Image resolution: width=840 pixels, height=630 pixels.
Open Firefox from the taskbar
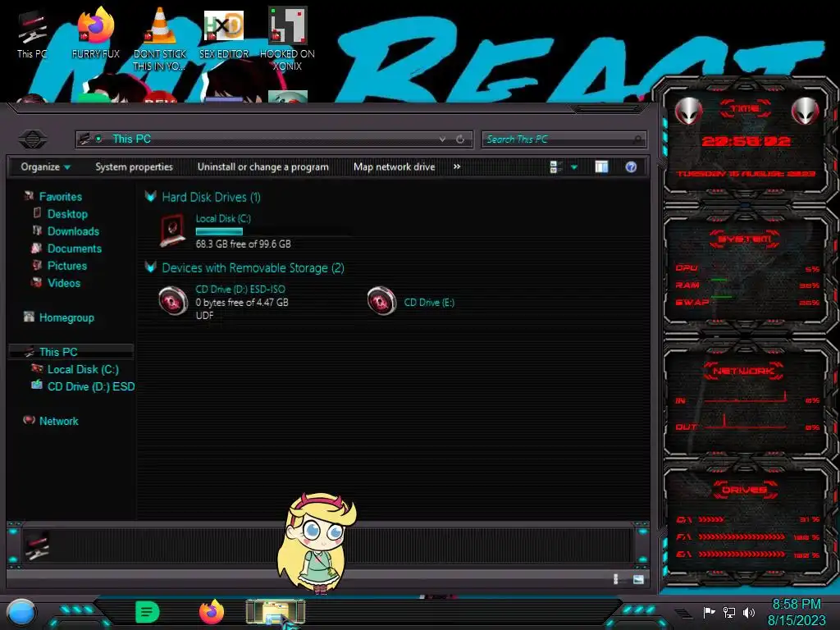point(212,612)
